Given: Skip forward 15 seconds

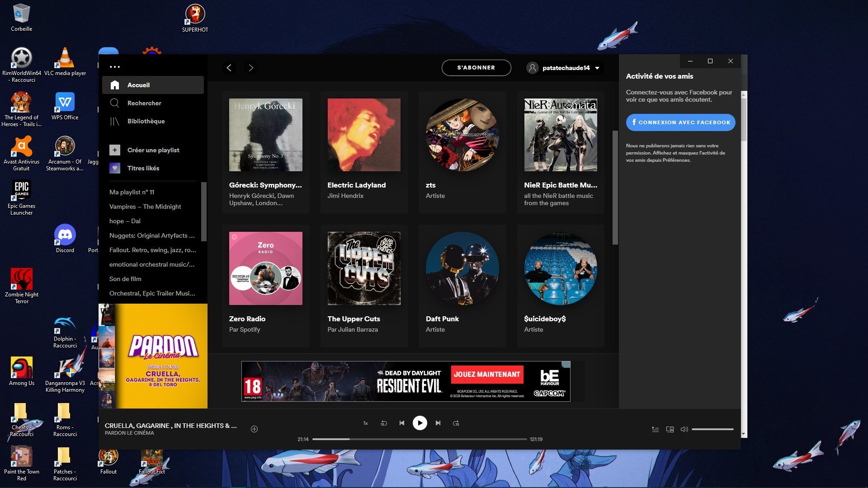Looking at the screenshot, I should 456,423.
